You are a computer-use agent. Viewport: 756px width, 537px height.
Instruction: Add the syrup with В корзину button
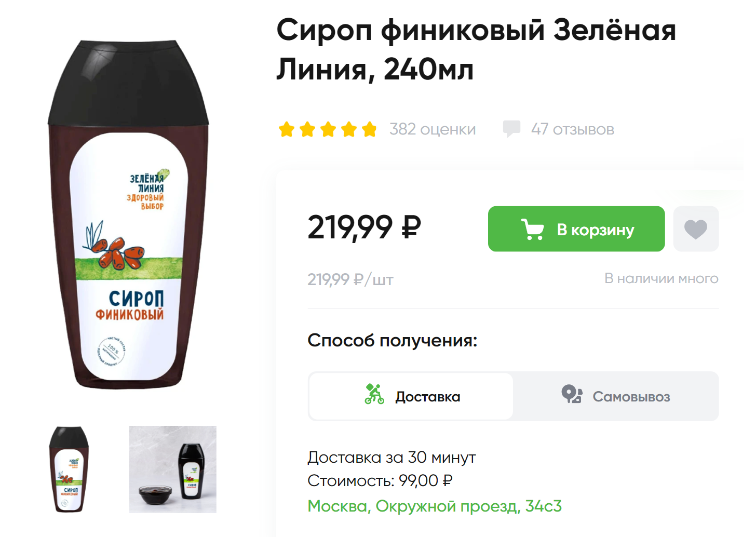click(x=576, y=229)
